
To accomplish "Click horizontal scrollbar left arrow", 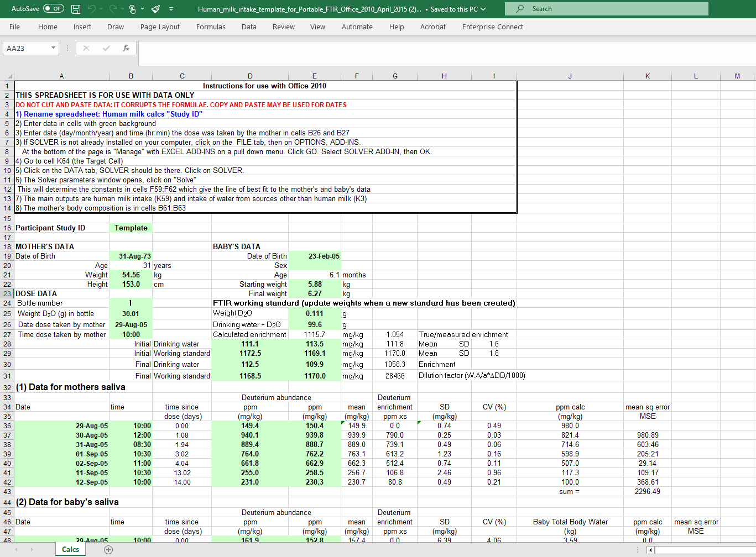I will click(x=650, y=550).
